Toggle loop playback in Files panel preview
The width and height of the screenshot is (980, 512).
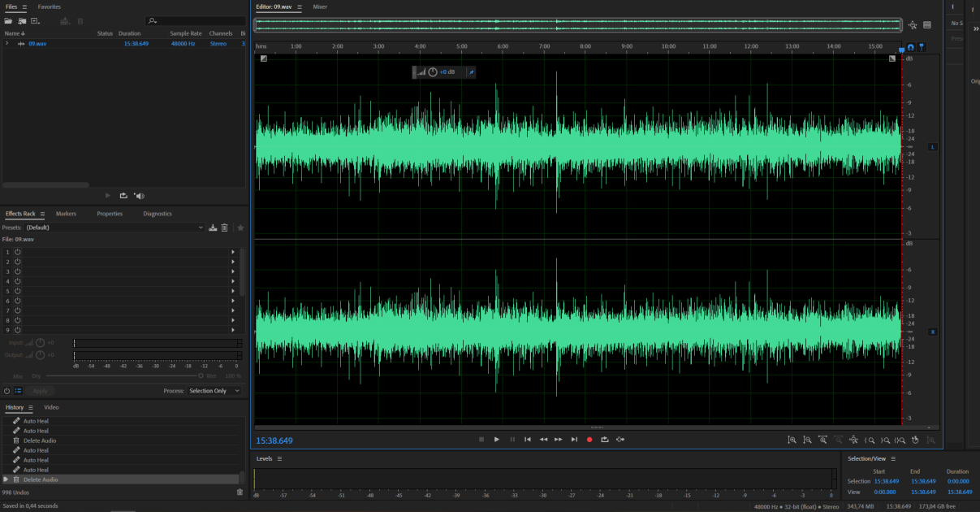pyautogui.click(x=123, y=196)
